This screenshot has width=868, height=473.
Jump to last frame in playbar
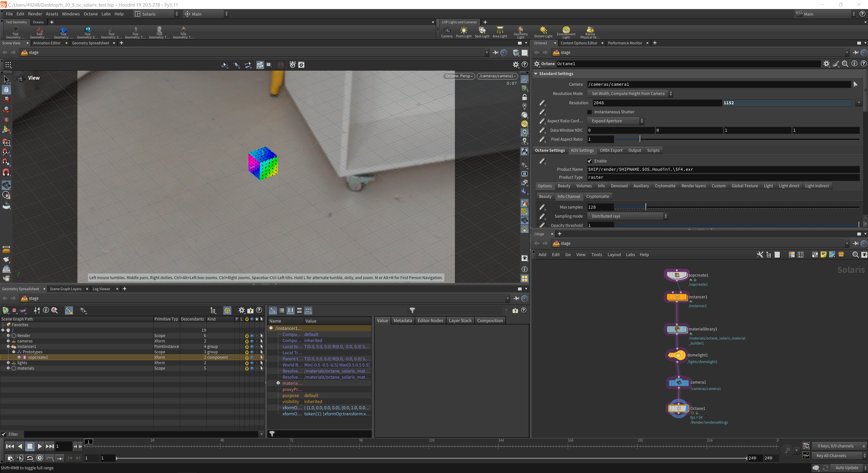pos(50,446)
